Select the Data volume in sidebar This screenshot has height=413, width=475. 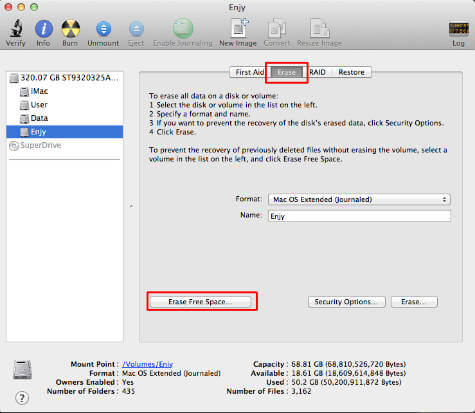pyautogui.click(x=65, y=118)
